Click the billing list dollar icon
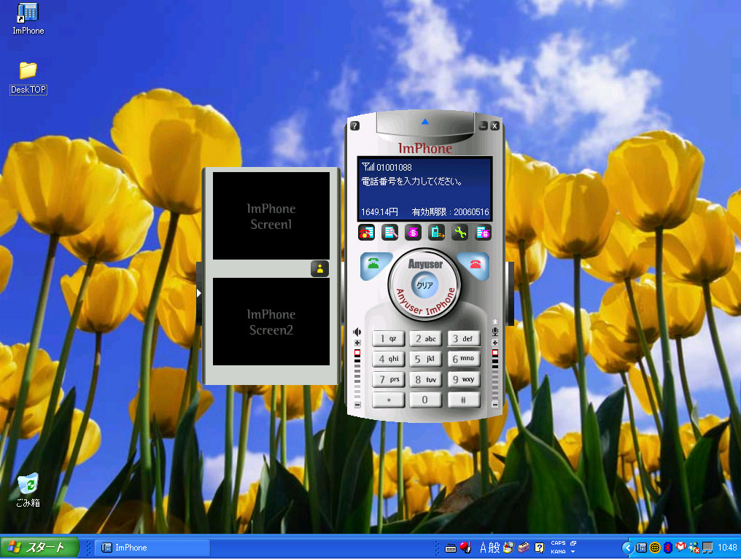 (x=484, y=233)
